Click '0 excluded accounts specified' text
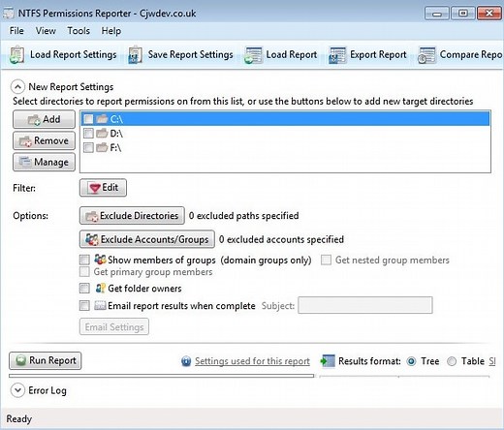 click(281, 239)
